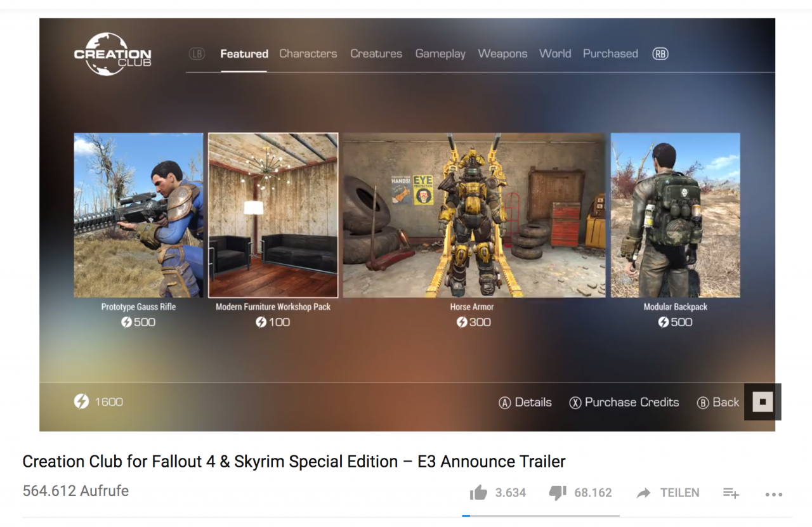Image resolution: width=812 pixels, height=527 pixels.
Task: Go to the World tab
Action: coord(555,54)
